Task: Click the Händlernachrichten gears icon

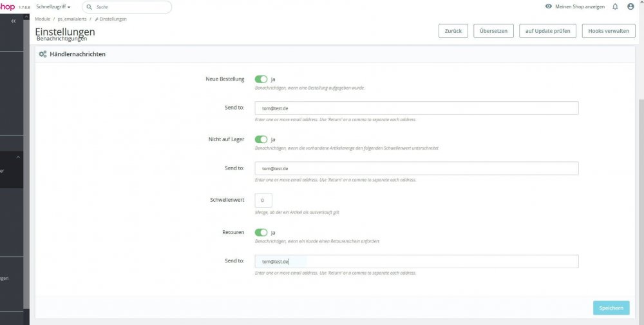Action: (x=43, y=54)
